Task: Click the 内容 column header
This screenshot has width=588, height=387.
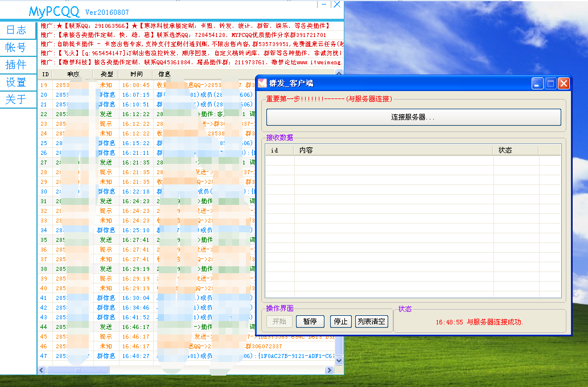Action: (393, 150)
